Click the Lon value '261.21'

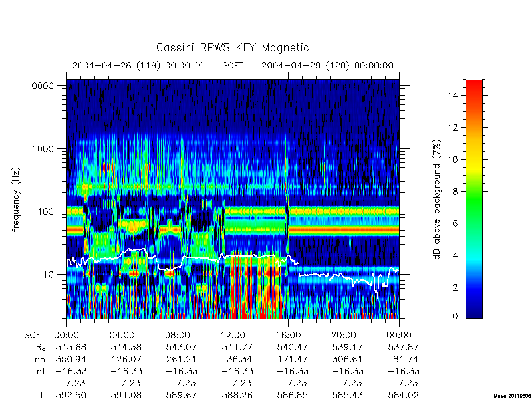[x=181, y=360]
